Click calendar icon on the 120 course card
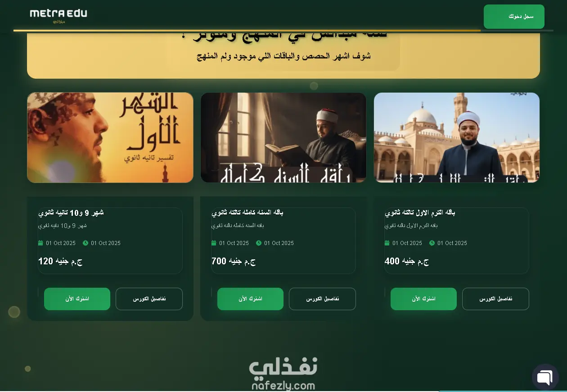Image resolution: width=567 pixels, height=392 pixels. coord(40,243)
